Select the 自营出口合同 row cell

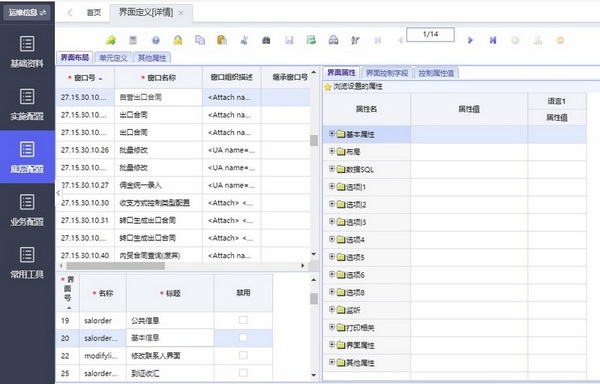[158, 97]
